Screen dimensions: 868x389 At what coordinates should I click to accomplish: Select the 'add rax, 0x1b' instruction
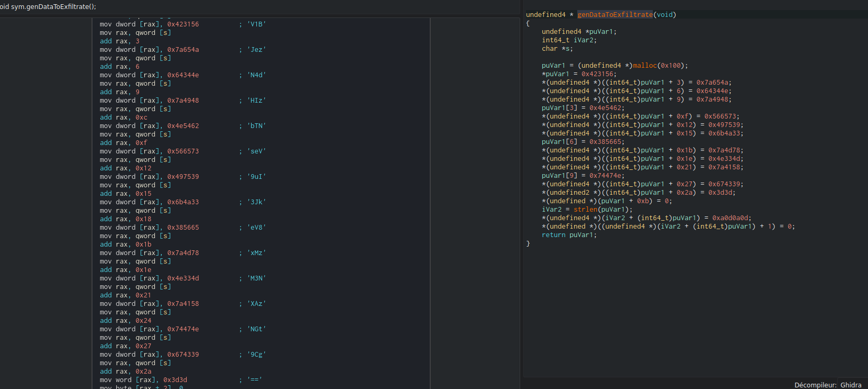pyautogui.click(x=125, y=245)
